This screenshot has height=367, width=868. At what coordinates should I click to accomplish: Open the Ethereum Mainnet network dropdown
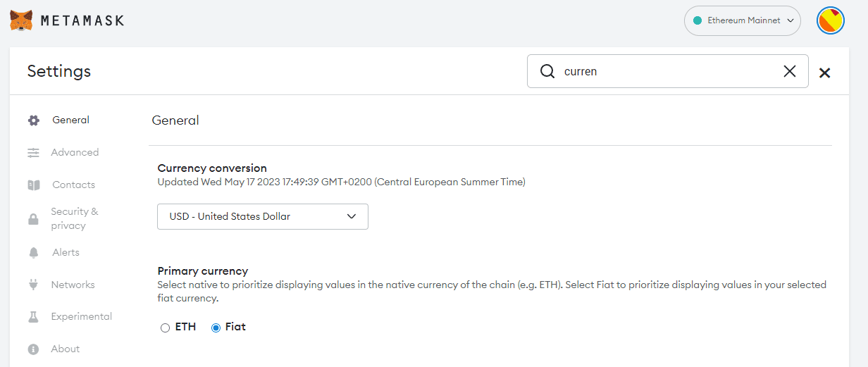coord(742,21)
